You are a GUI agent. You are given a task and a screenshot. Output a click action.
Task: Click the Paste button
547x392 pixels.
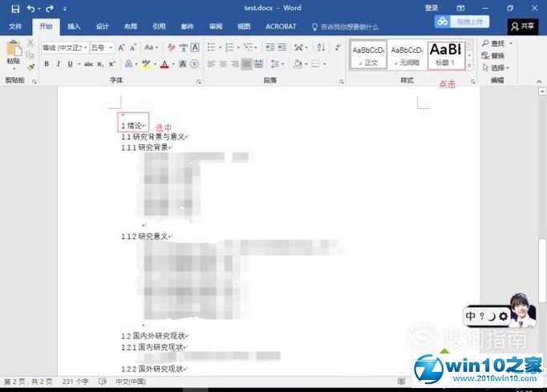tap(14, 53)
